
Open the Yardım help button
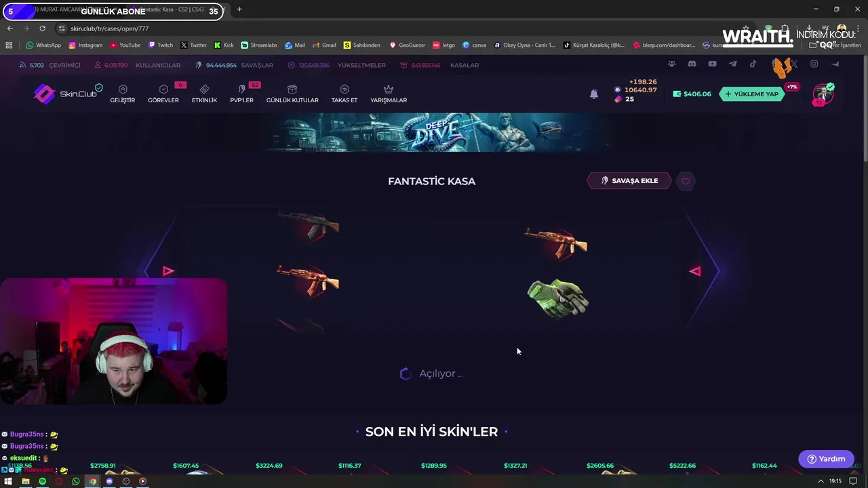click(826, 459)
